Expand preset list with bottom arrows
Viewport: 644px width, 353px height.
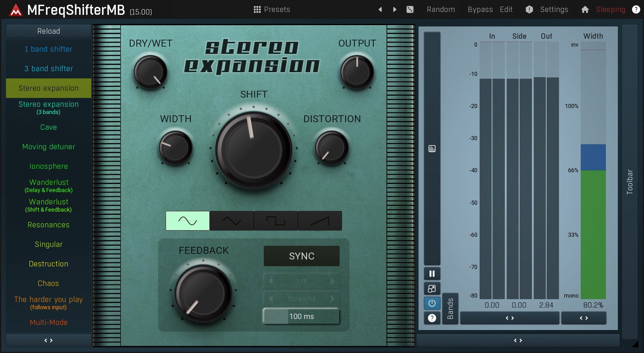click(x=49, y=340)
